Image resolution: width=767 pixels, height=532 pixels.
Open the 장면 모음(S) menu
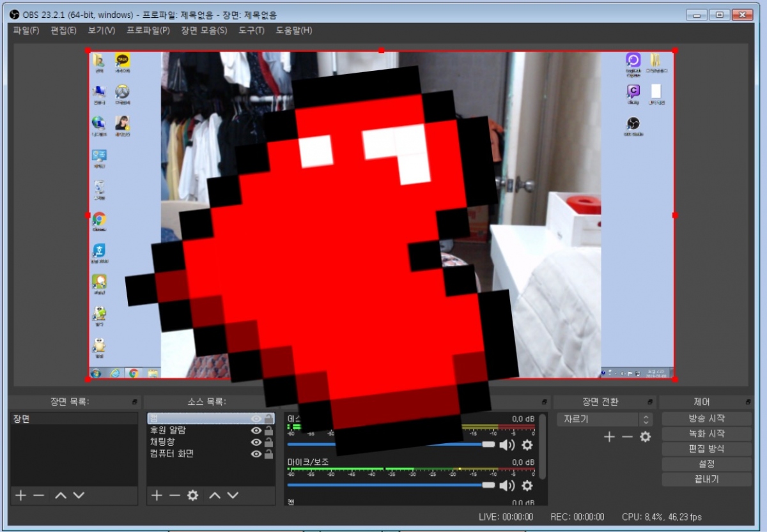click(x=204, y=30)
